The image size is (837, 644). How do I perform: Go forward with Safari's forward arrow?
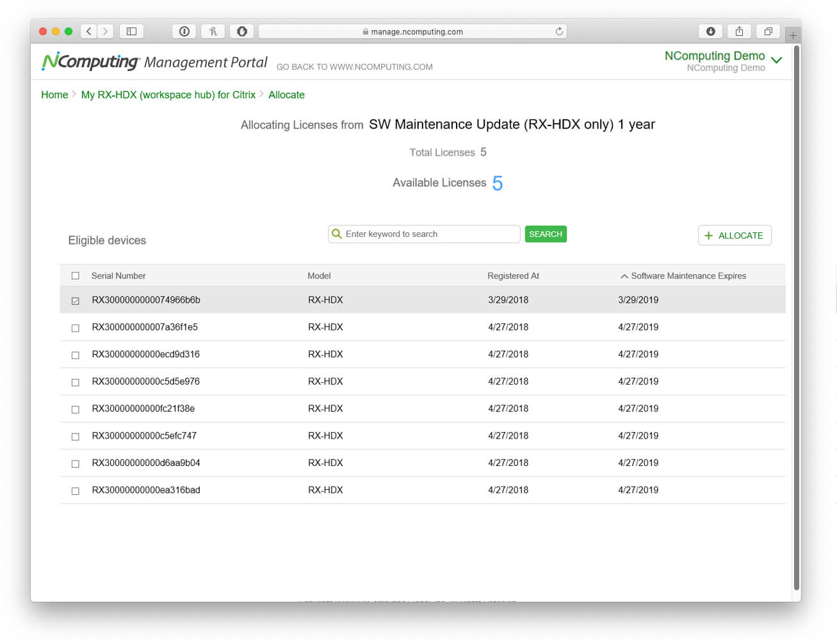click(106, 31)
